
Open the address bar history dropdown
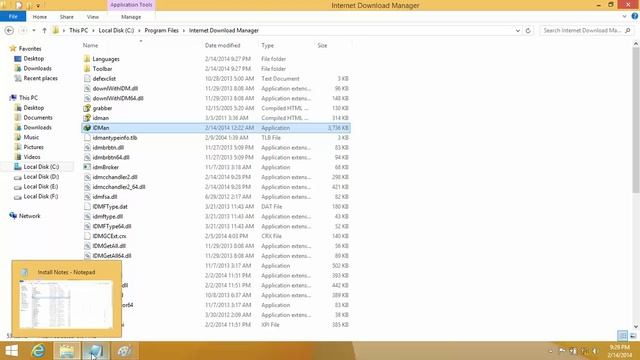click(518, 30)
